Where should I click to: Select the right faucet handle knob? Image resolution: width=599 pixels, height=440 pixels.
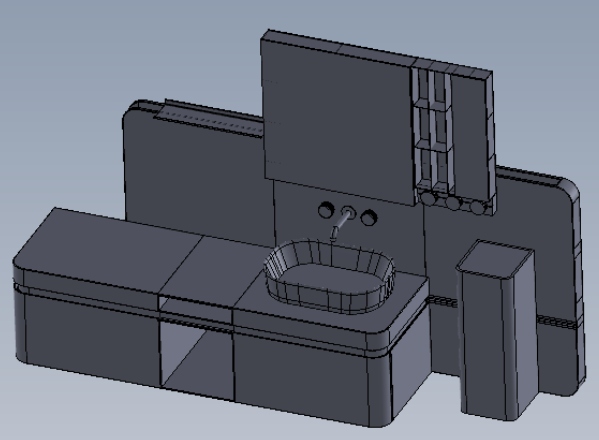pyautogui.click(x=369, y=217)
